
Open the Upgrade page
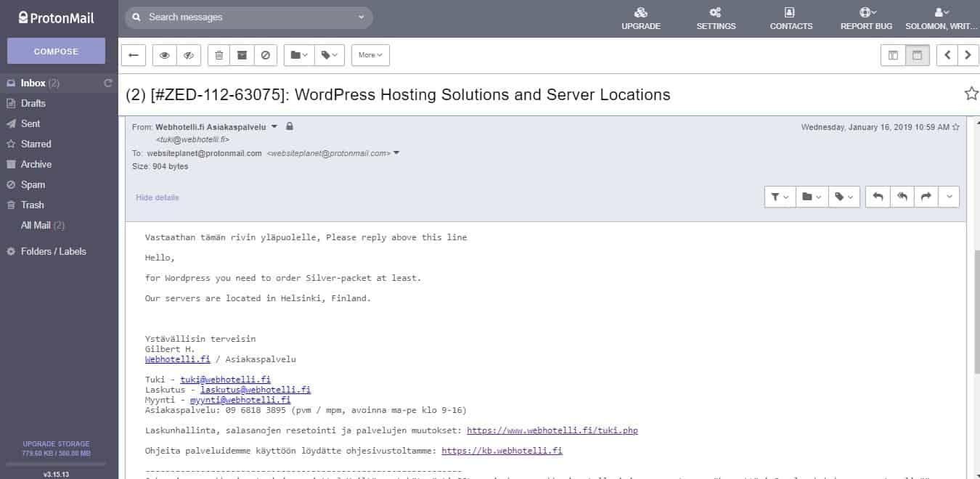coord(640,19)
